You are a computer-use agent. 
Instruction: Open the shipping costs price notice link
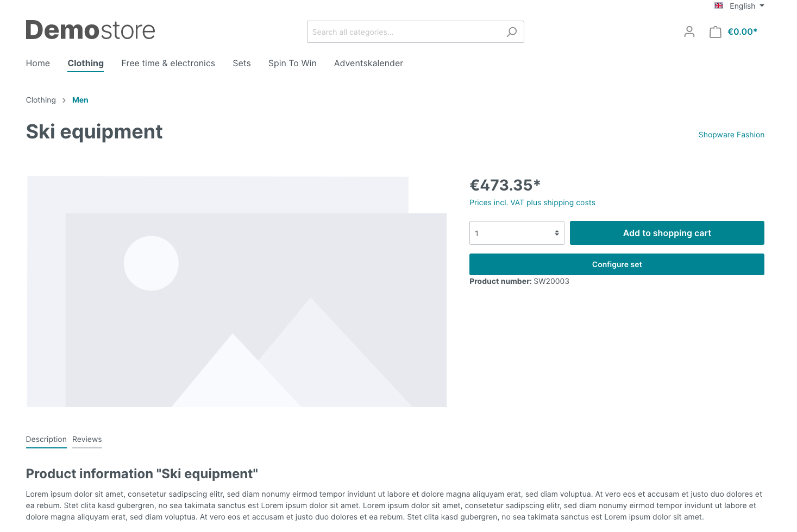click(532, 202)
